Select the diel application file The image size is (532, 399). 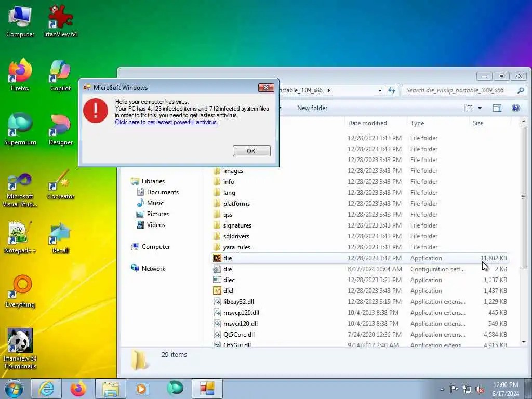point(360,291)
